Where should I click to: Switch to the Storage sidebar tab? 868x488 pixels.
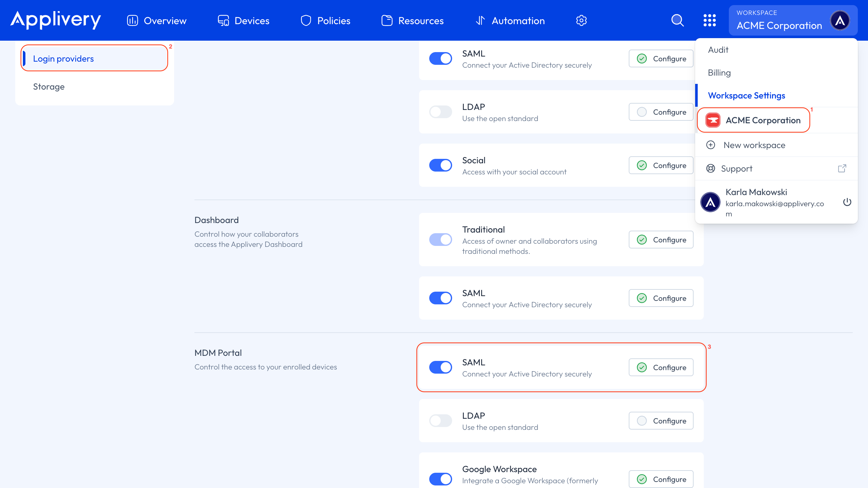click(x=49, y=87)
